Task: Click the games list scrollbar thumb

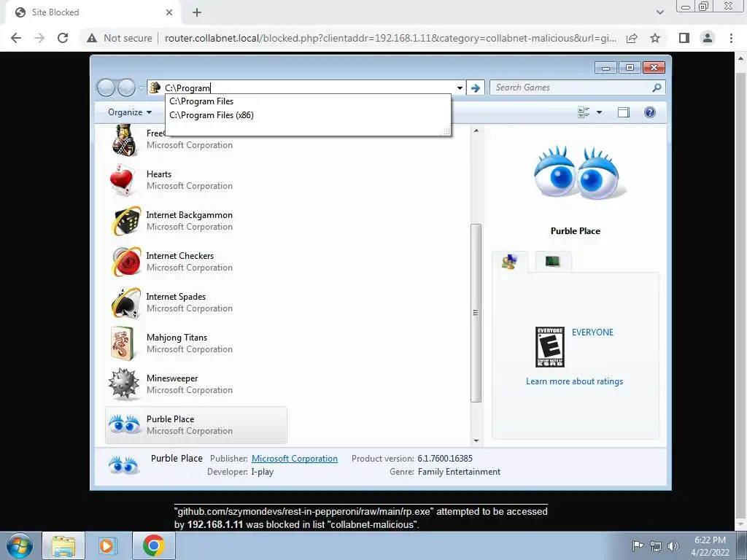Action: (476, 314)
